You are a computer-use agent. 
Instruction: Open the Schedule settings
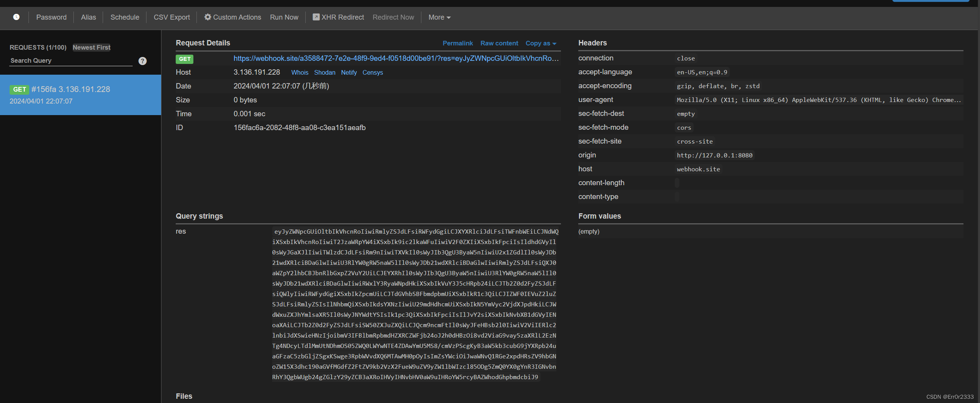125,17
